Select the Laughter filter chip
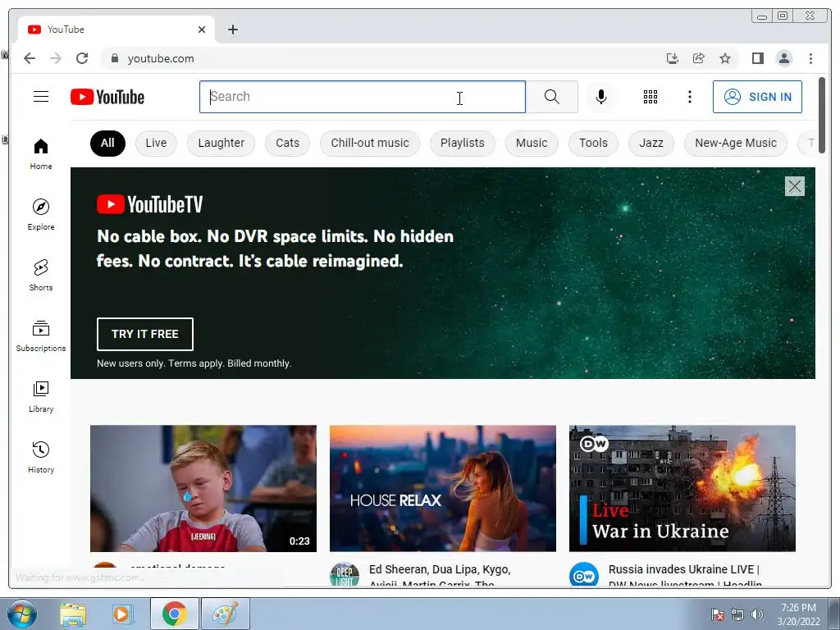This screenshot has height=630, width=840. [x=221, y=143]
